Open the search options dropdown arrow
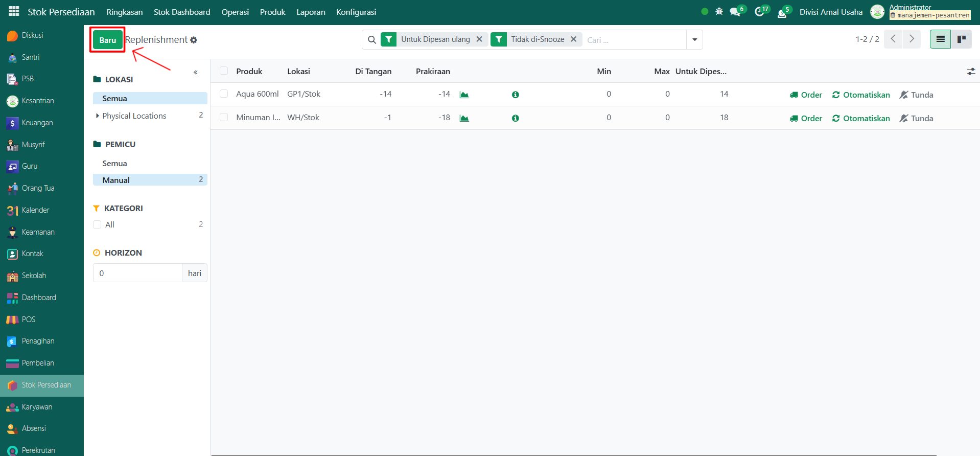Image resolution: width=980 pixels, height=456 pixels. (694, 39)
